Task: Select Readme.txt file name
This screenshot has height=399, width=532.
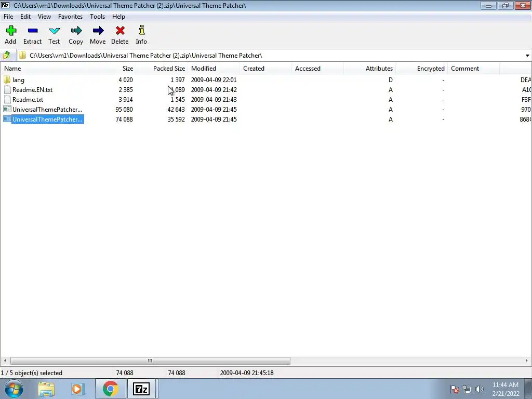Action: pos(28,99)
